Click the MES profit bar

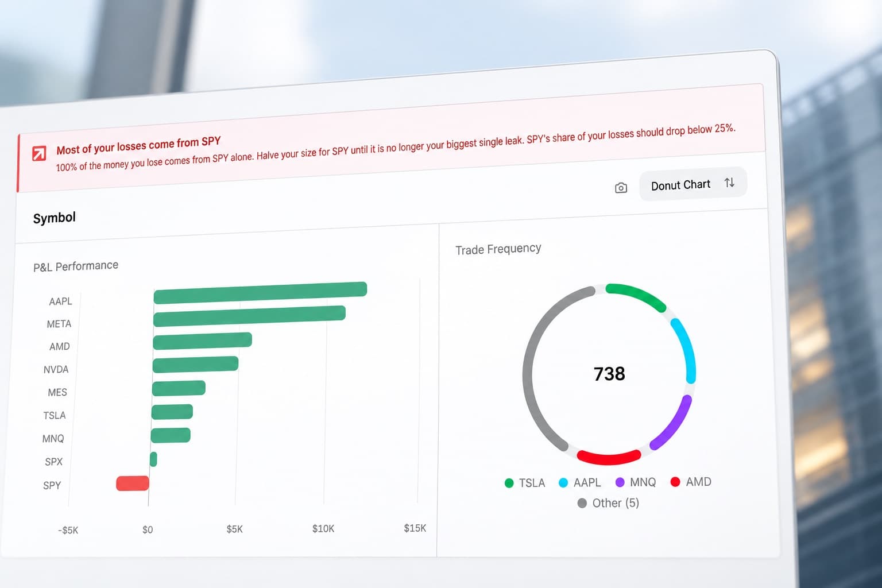point(179,388)
